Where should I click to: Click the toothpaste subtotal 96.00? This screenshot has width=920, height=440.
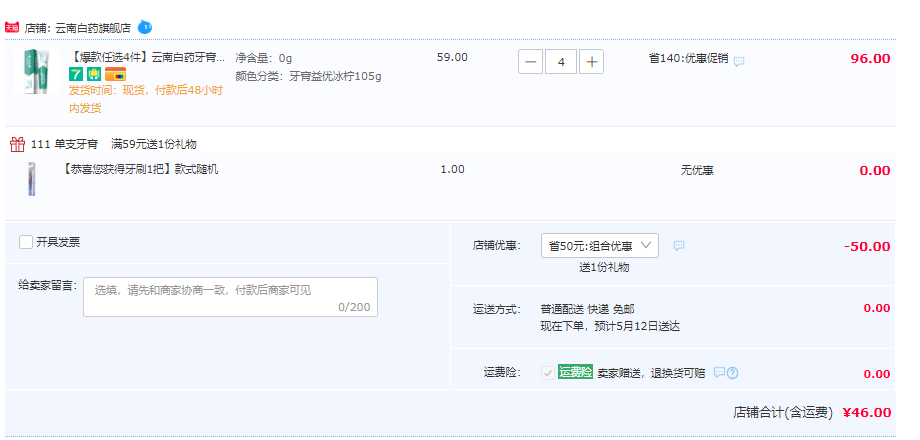pos(871,59)
